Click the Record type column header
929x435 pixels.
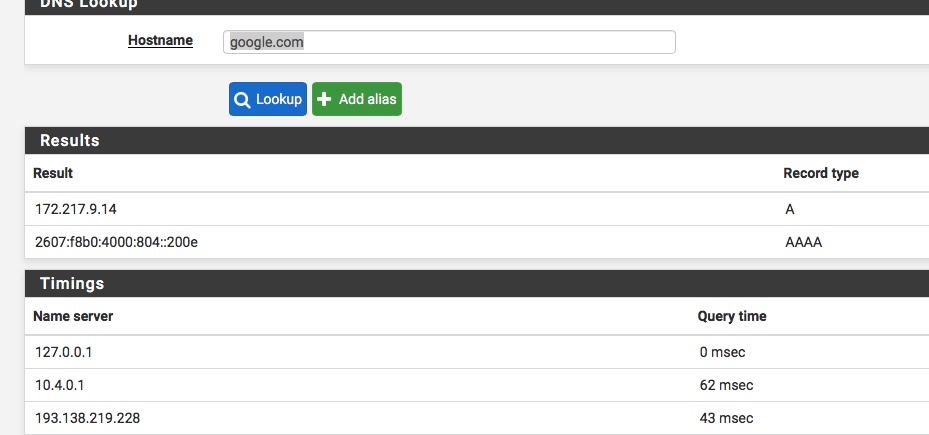point(821,173)
